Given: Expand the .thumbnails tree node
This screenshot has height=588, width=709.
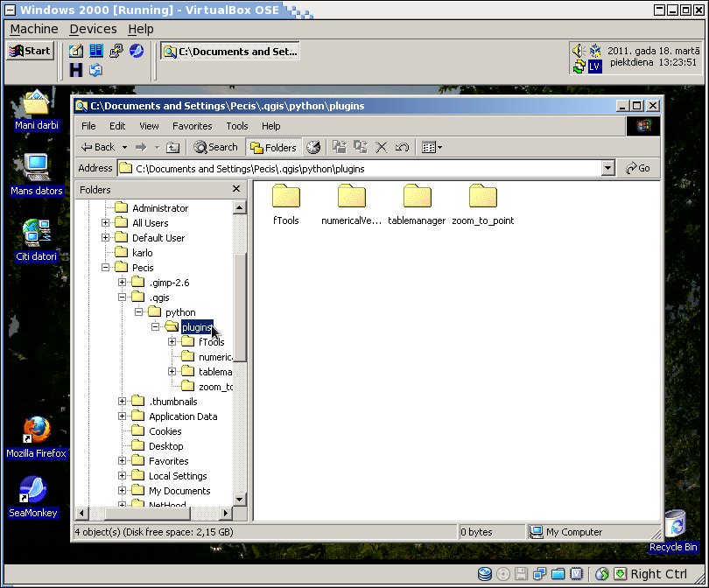Looking at the screenshot, I should tap(122, 402).
